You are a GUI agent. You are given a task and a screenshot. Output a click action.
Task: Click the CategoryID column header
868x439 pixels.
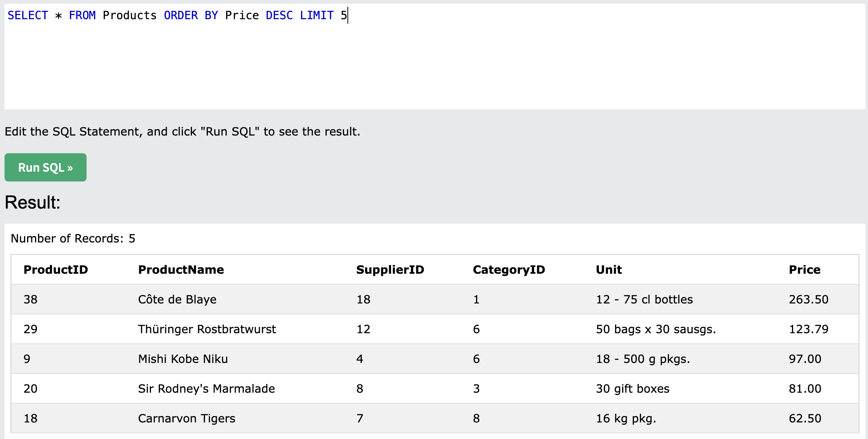pyautogui.click(x=509, y=270)
